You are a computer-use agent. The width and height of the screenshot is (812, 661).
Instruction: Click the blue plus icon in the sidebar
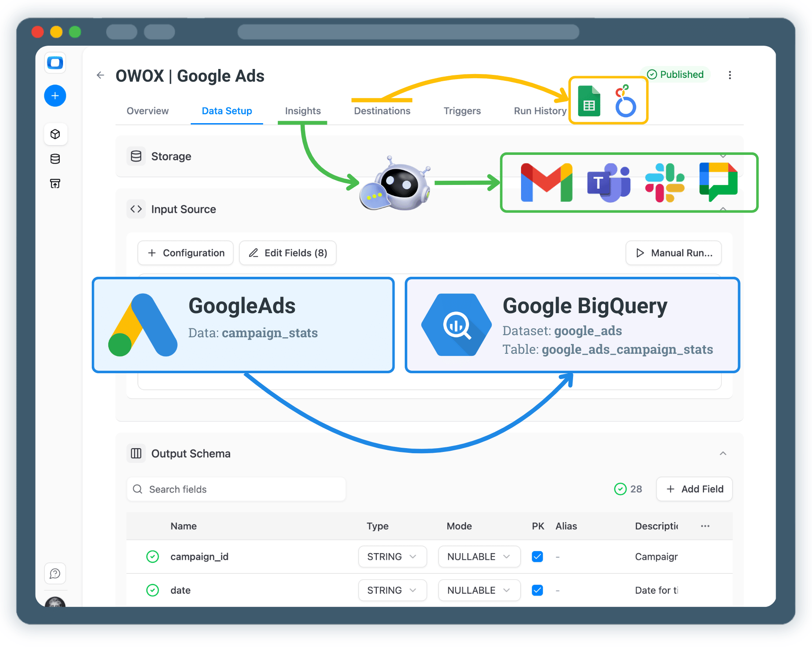click(x=55, y=96)
